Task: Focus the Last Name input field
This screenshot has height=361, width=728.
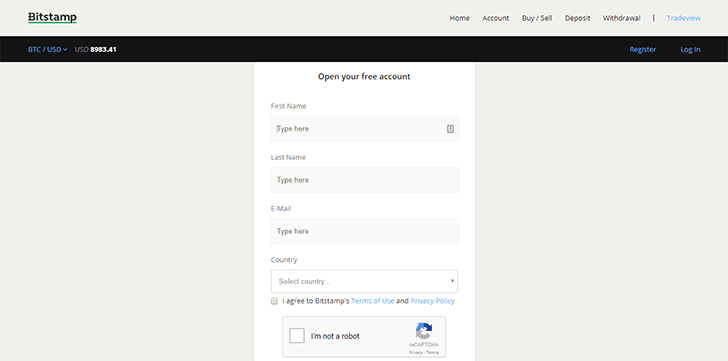Action: (x=365, y=180)
